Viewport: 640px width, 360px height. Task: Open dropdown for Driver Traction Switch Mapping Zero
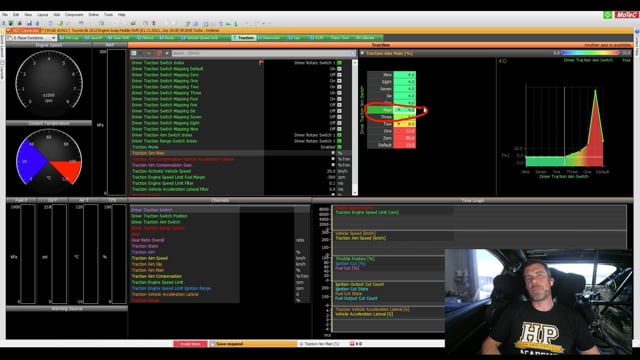[x=339, y=75]
